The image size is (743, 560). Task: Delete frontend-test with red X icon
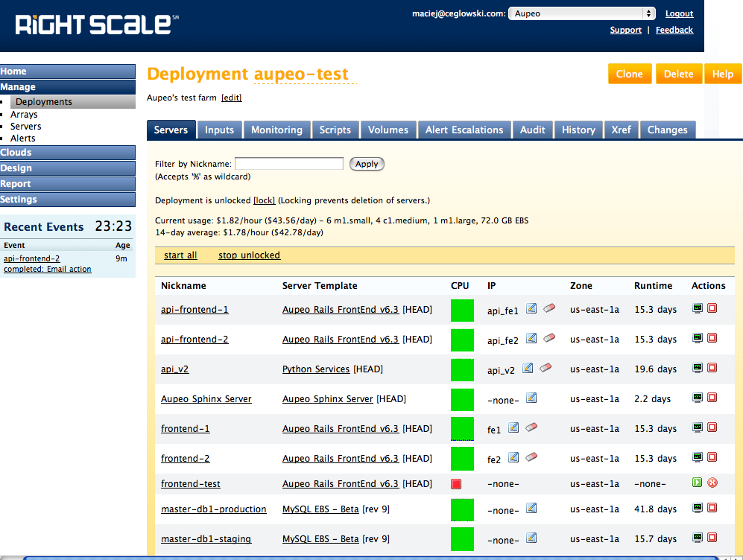[712, 483]
